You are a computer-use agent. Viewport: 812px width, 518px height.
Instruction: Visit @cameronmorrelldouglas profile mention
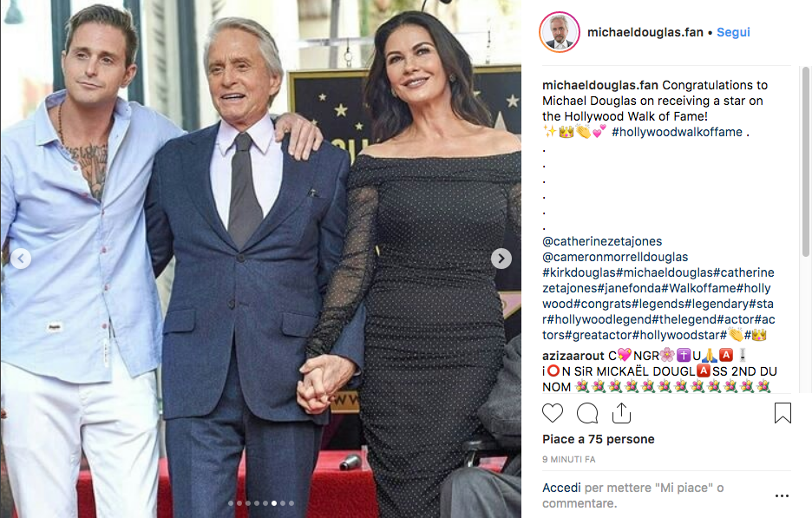pos(615,257)
